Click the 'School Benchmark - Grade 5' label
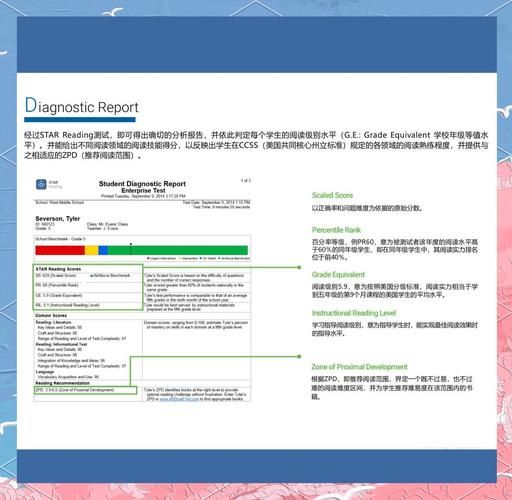The height and width of the screenshot is (500, 512). click(60, 239)
